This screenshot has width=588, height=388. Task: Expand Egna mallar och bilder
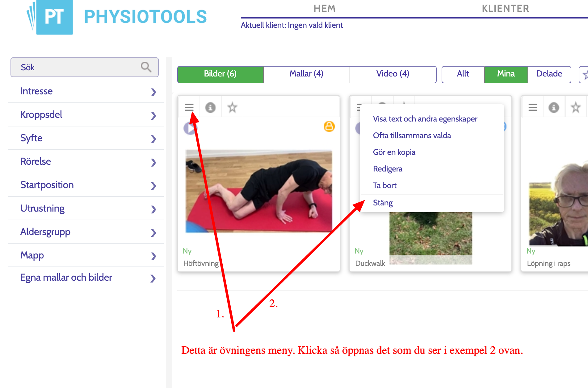(86, 278)
